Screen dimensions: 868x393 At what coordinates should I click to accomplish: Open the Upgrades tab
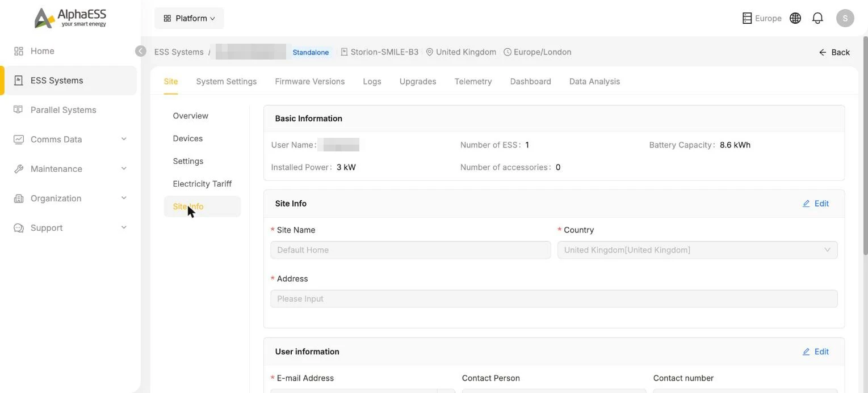(418, 82)
